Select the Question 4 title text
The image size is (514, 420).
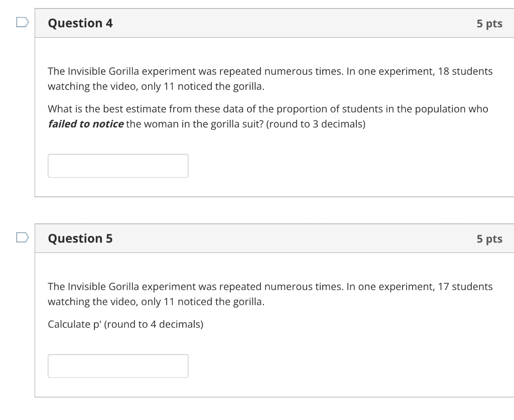80,23
